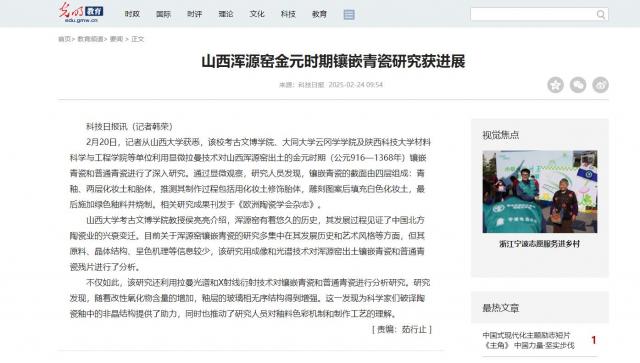This screenshot has height=363, width=640.
Task: Open the 教育 navigation item
Action: [319, 14]
